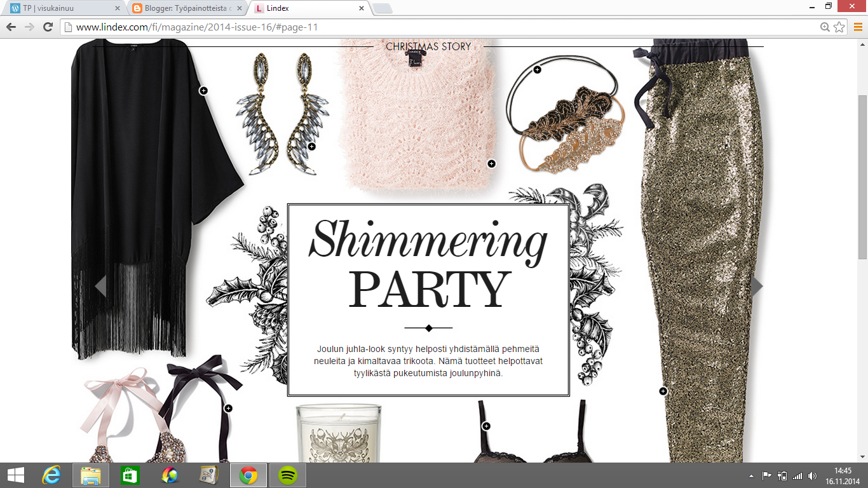Open the taskbar app next to Chrome icon
The width and height of the screenshot is (868, 488).
pyautogui.click(x=208, y=475)
